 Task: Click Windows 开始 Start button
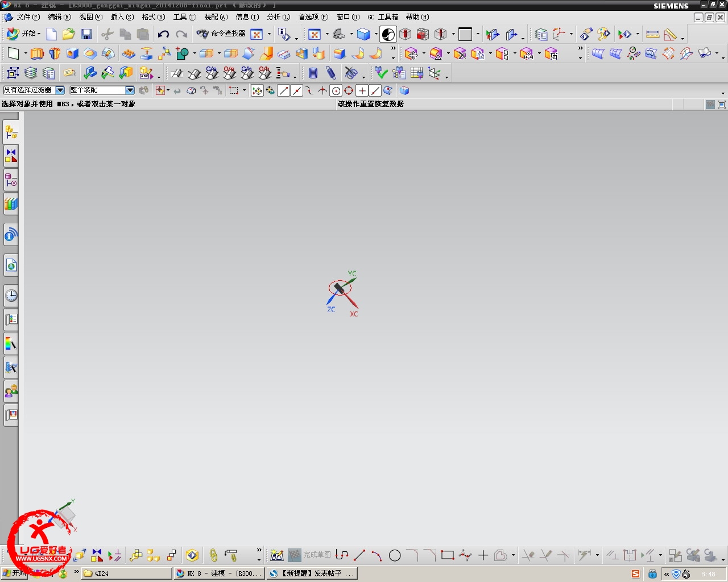click(14, 573)
